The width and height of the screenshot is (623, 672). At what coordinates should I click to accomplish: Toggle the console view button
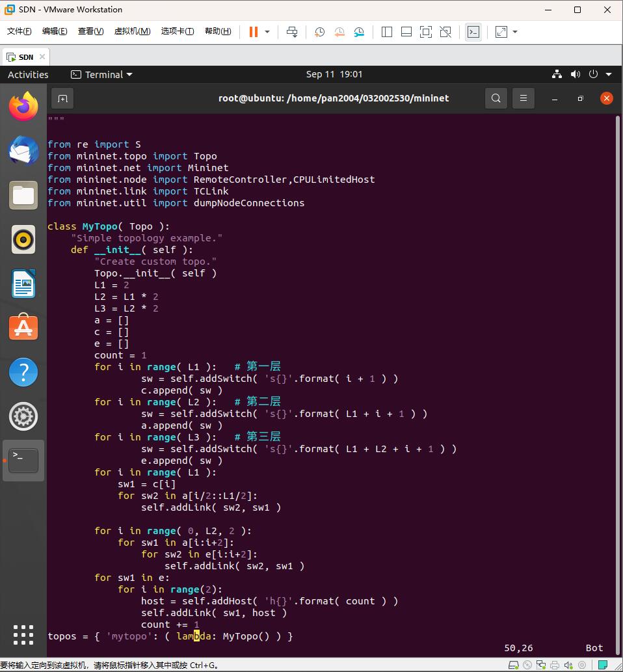(473, 32)
